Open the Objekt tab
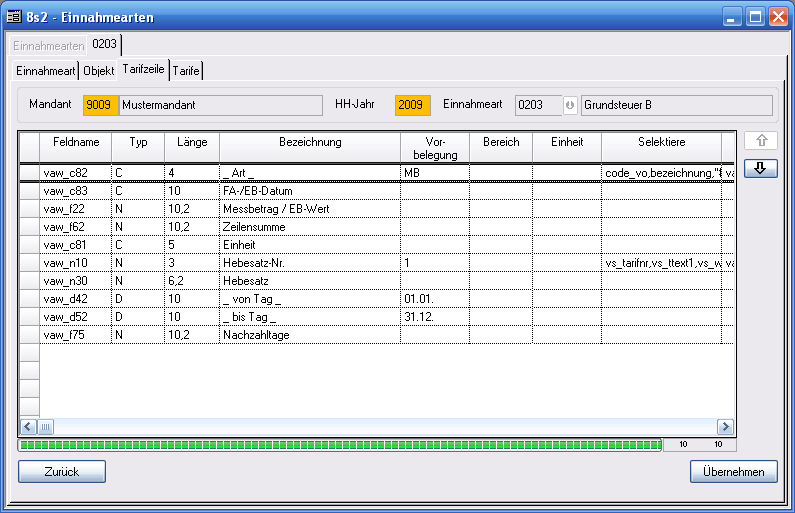Image resolution: width=795 pixels, height=513 pixels. pyautogui.click(x=98, y=71)
